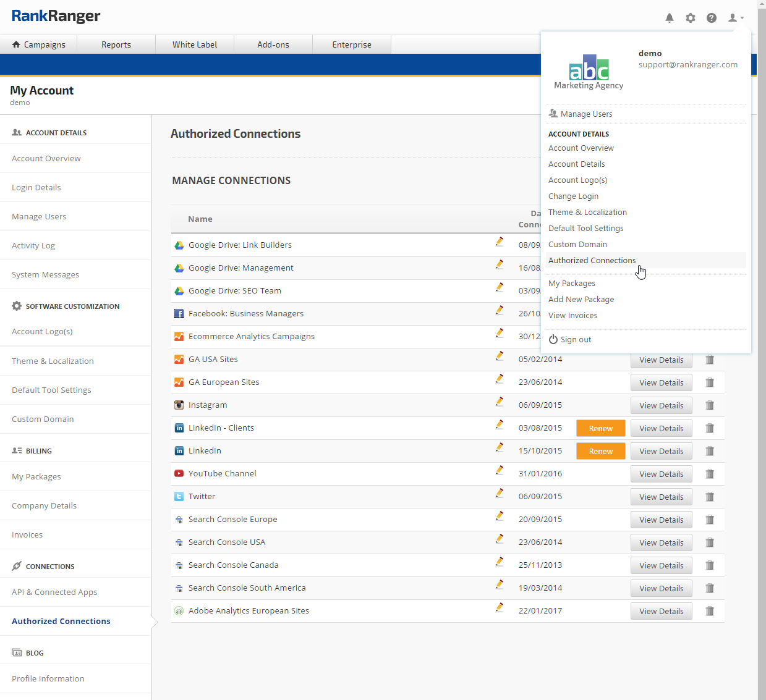Open the Campaigns tab
Image resolution: width=766 pixels, height=700 pixels.
pos(38,44)
